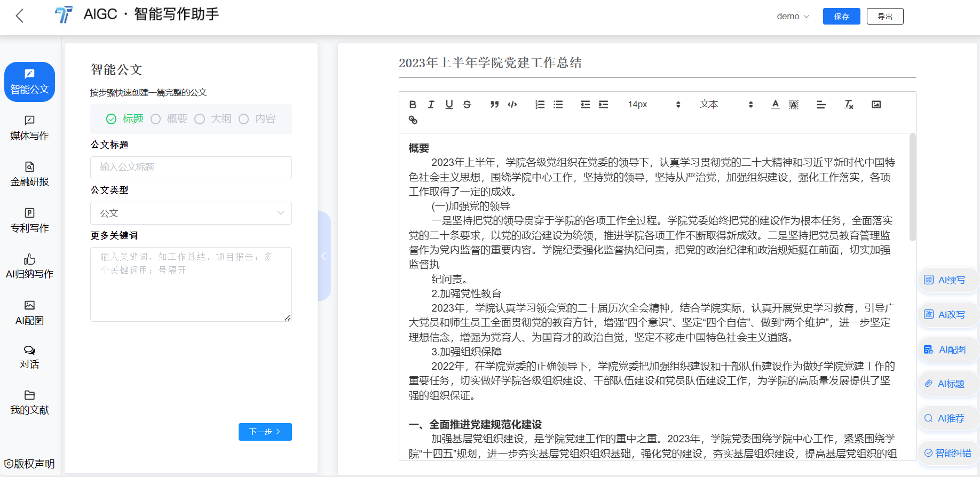Open the AI配图 sidebar section
The width and height of the screenshot is (980, 477).
pos(29,313)
